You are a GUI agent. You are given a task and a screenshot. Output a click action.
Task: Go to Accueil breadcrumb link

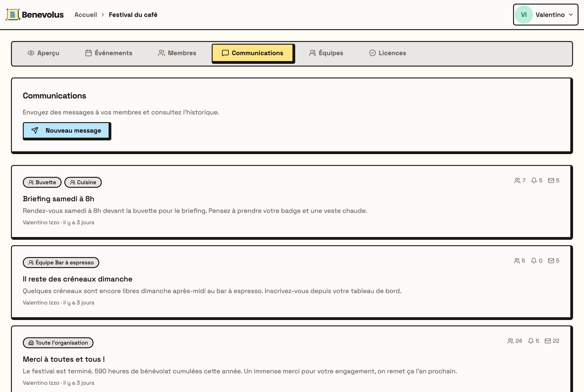pyautogui.click(x=86, y=15)
